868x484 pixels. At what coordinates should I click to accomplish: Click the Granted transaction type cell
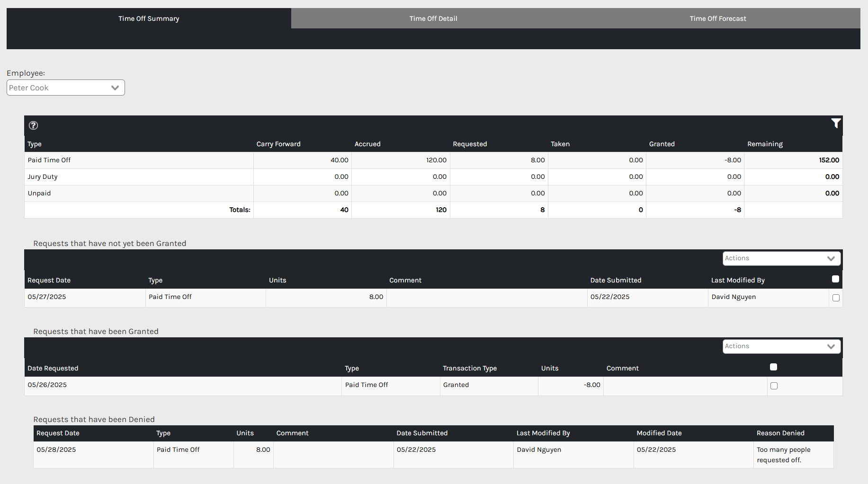tap(456, 385)
